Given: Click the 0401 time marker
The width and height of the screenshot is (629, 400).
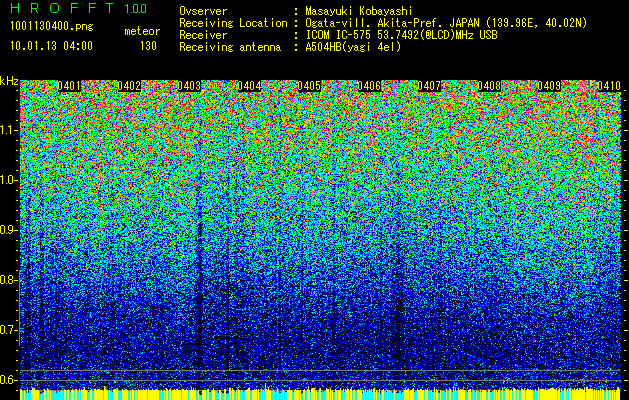Looking at the screenshot, I should [69, 86].
